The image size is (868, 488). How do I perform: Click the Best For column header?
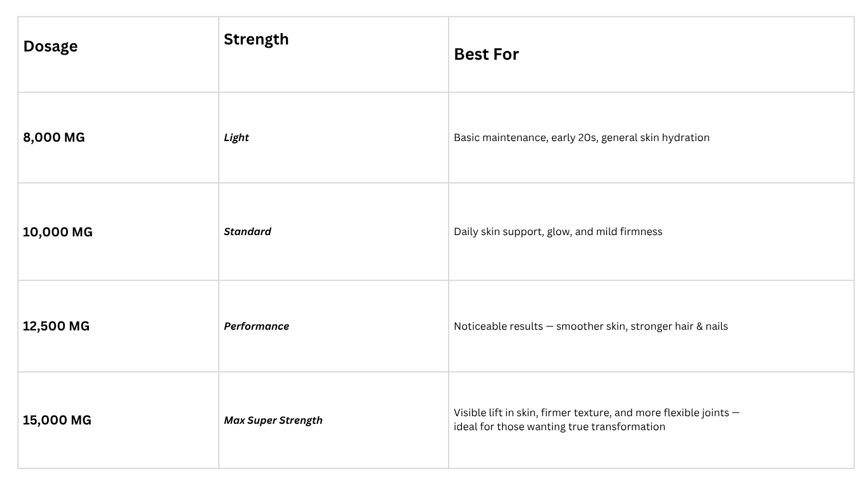pyautogui.click(x=486, y=55)
